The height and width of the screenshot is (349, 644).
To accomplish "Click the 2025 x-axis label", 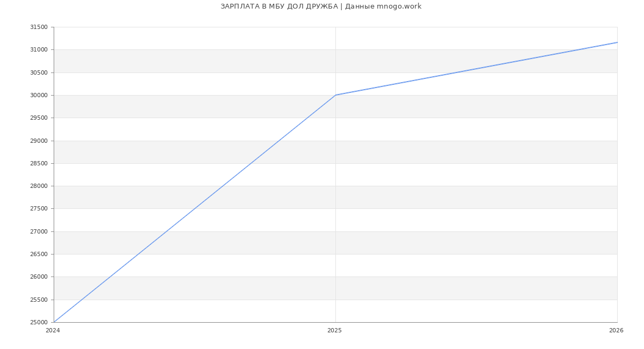I will [x=334, y=331].
